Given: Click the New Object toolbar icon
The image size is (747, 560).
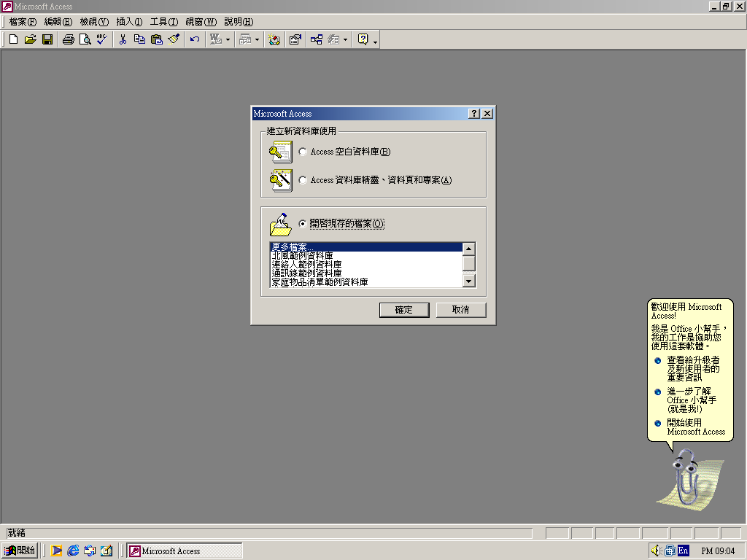Looking at the screenshot, I should pos(333,39).
